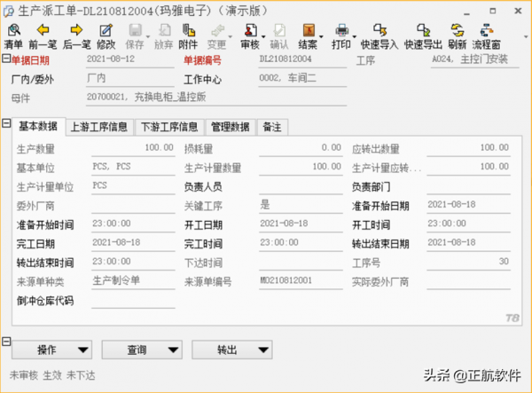Click the 未下达 status text

coord(81,375)
